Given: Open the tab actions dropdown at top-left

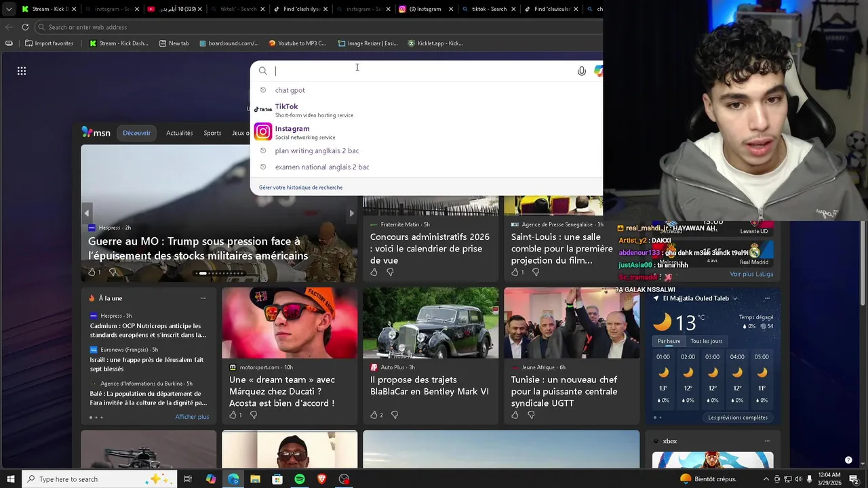Looking at the screenshot, I should (x=8, y=9).
